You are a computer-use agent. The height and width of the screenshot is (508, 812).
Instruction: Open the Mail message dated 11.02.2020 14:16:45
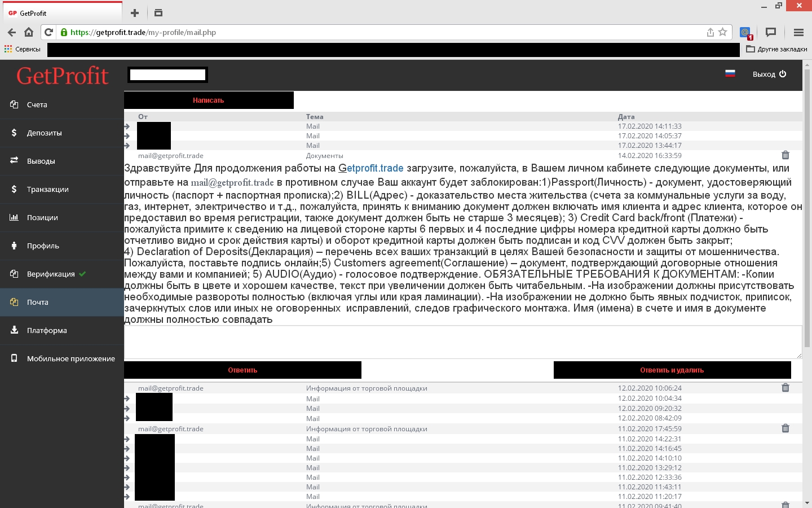[463, 449]
